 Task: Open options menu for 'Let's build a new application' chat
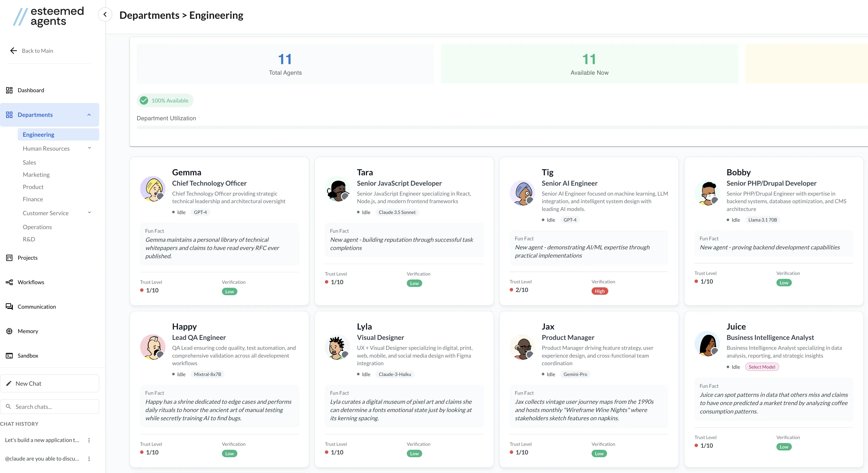pyautogui.click(x=89, y=440)
